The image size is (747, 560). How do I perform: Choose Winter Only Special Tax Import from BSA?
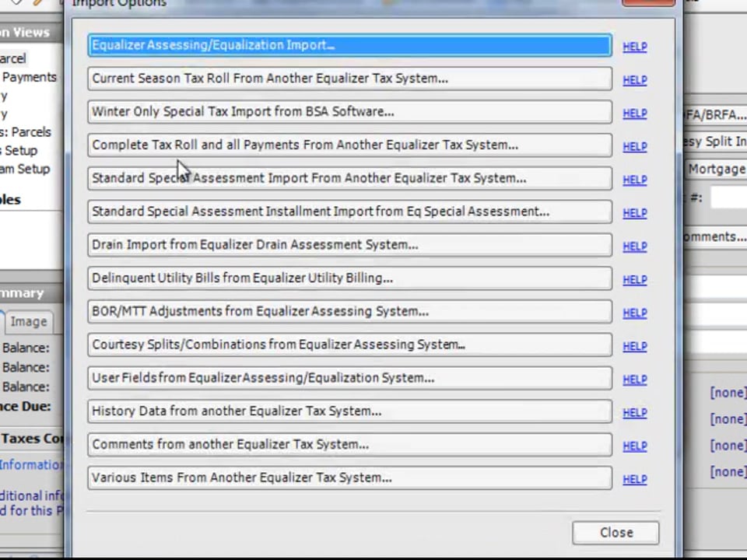[349, 112]
